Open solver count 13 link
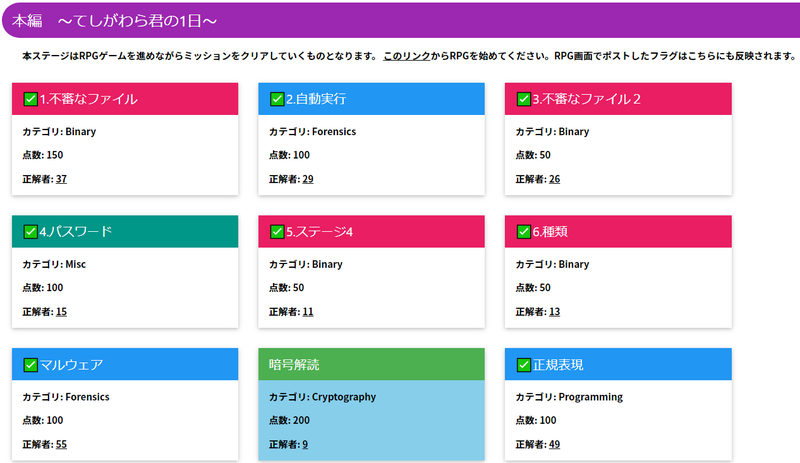 pyautogui.click(x=555, y=312)
